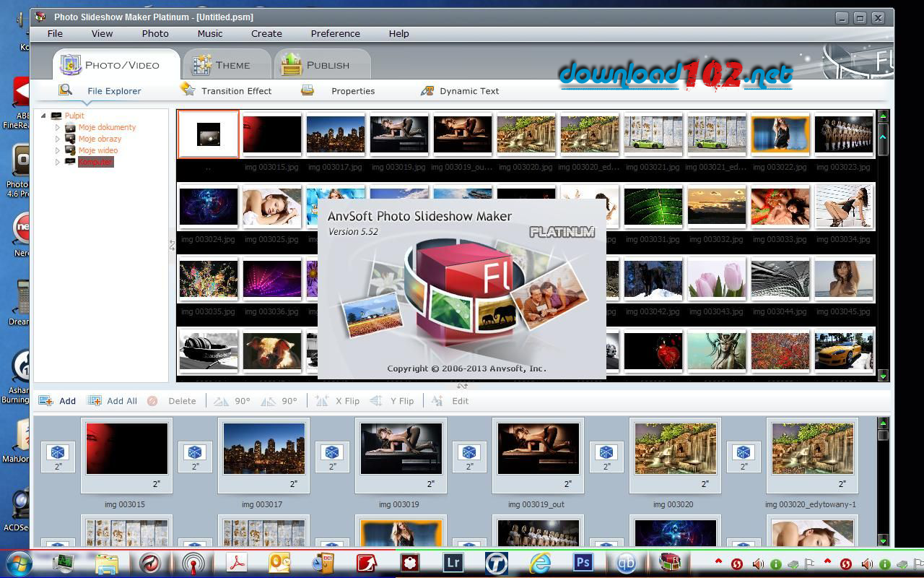Expand the Moje obrazy folder

[58, 139]
